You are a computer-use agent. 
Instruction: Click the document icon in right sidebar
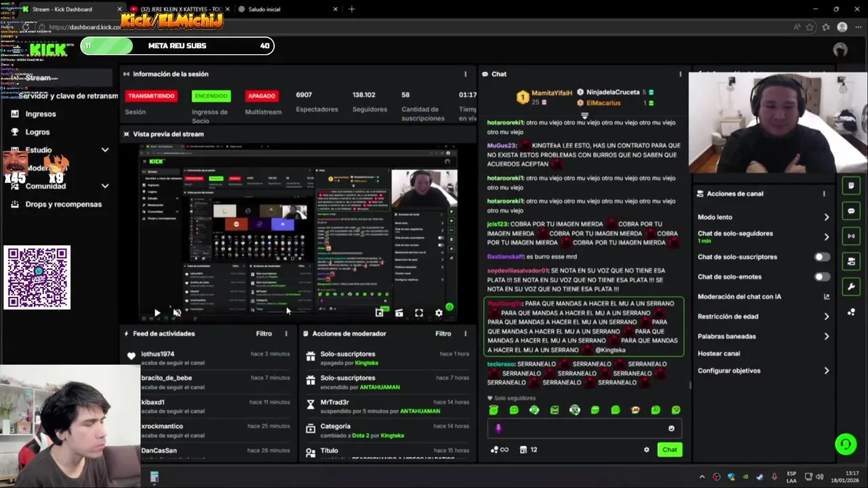click(x=851, y=186)
